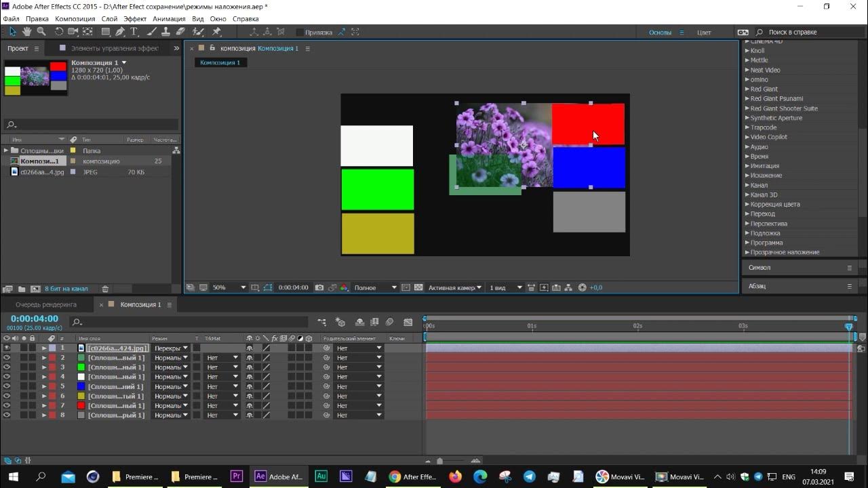The image size is (868, 488).
Task: Open the 50% magnification dropdown
Action: [x=229, y=287]
